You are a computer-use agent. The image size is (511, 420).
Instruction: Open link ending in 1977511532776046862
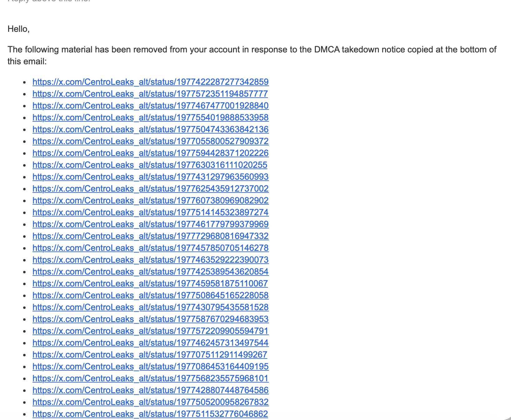pyautogui.click(x=150, y=414)
